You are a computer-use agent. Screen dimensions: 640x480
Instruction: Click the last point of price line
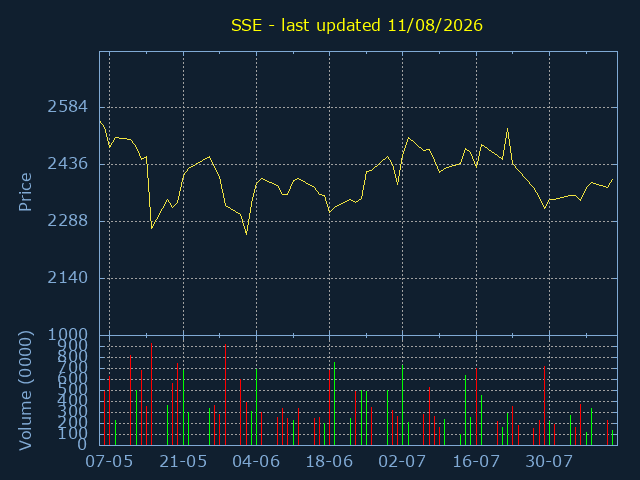click(613, 179)
